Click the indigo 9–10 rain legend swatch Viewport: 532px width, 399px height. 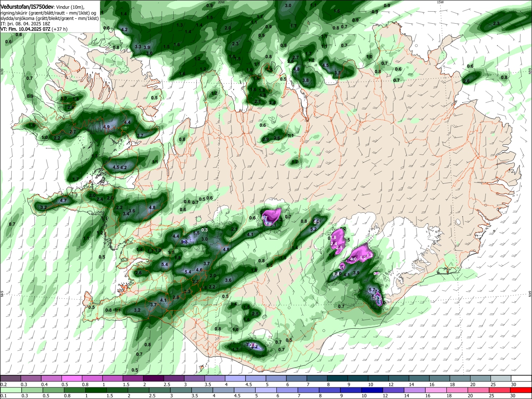click(351, 390)
